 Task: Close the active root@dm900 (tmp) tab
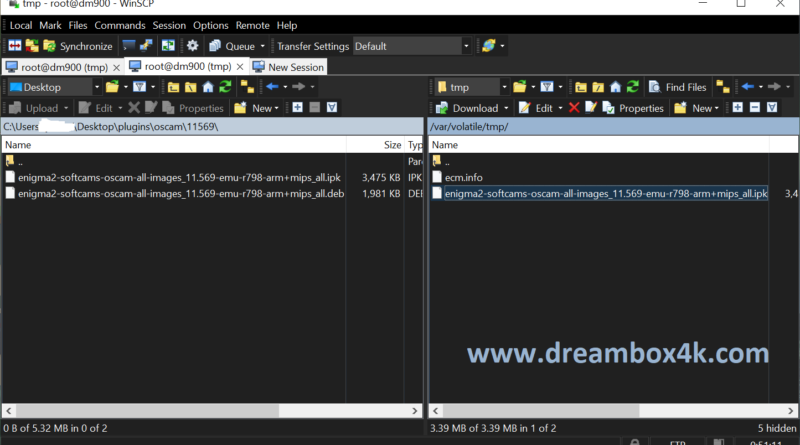(240, 67)
